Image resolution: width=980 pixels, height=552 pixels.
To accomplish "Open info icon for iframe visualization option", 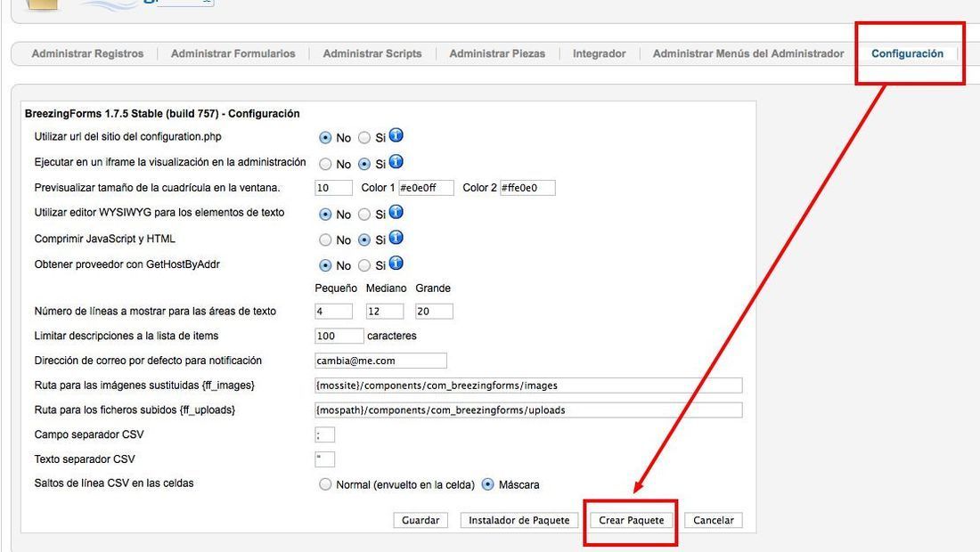I will click(x=396, y=162).
